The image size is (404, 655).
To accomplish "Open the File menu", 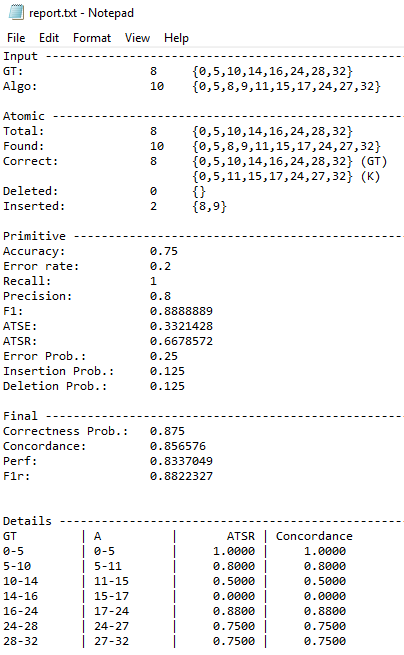I will [x=16, y=38].
